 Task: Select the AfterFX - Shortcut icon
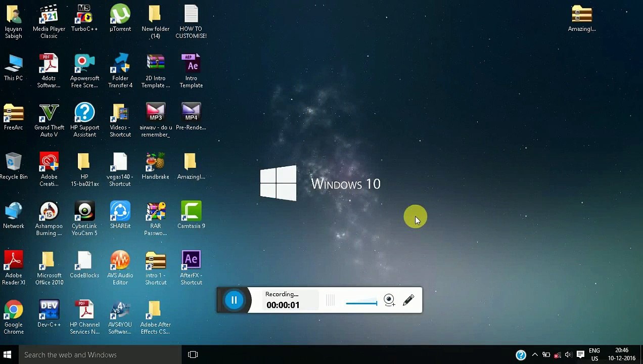pos(191,268)
